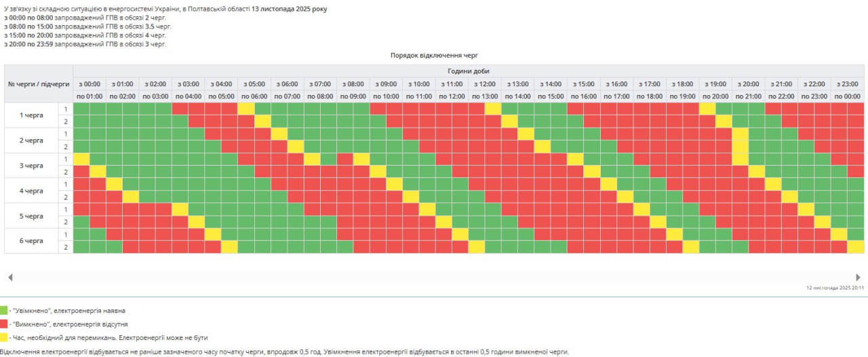Image resolution: width=868 pixels, height=357 pixels.
Task: Select the "5 черга" row label
Action: coord(31,216)
